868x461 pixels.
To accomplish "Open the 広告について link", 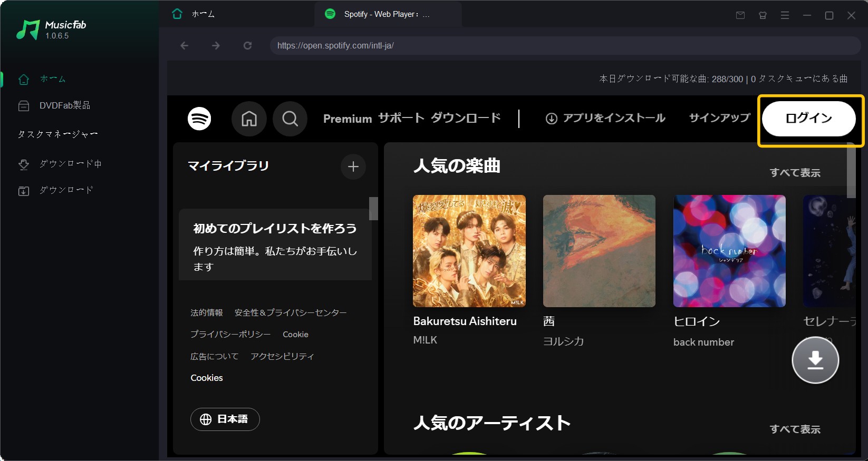I will pyautogui.click(x=215, y=357).
